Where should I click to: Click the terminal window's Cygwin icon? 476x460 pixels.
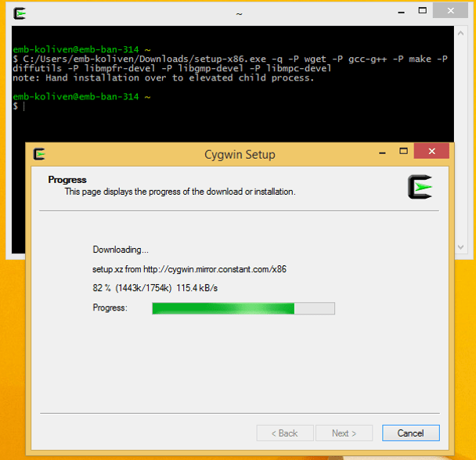(x=20, y=13)
